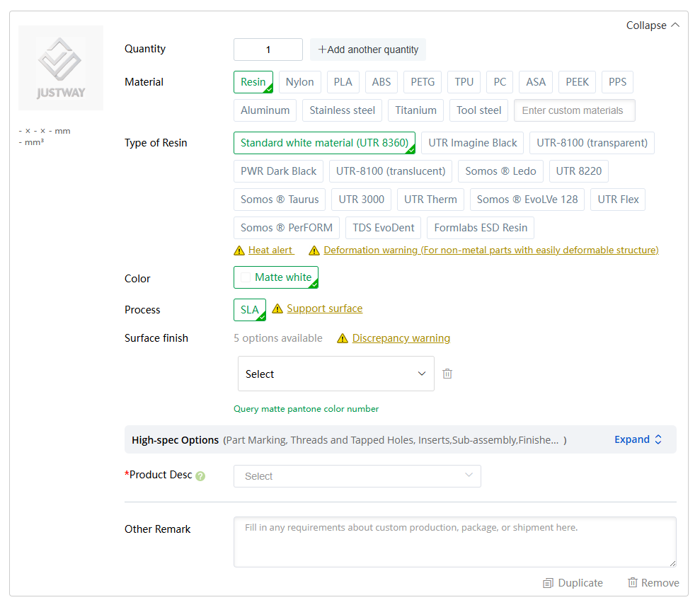Viewport: 700px width, 600px height.
Task: Select ASA material
Action: click(536, 82)
